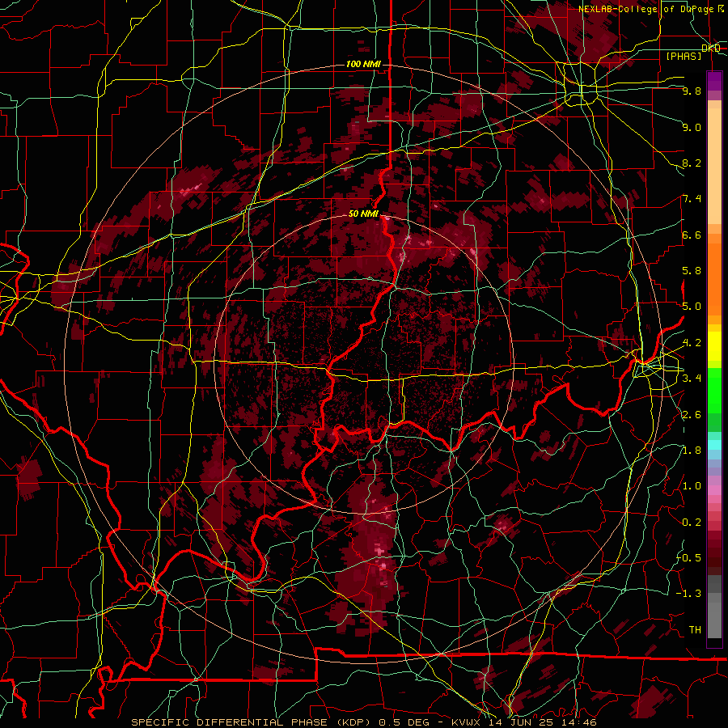Click the 9.0 value on color scale
Screen dimensions: 728x728
click(692, 127)
